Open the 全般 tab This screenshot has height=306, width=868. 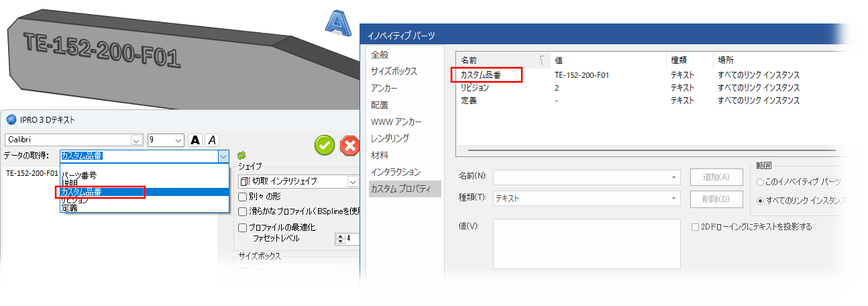pyautogui.click(x=380, y=54)
